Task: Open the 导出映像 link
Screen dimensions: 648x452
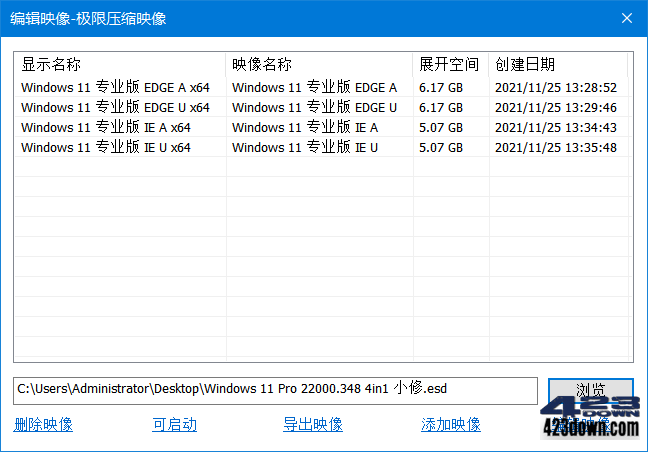Action: (313, 424)
